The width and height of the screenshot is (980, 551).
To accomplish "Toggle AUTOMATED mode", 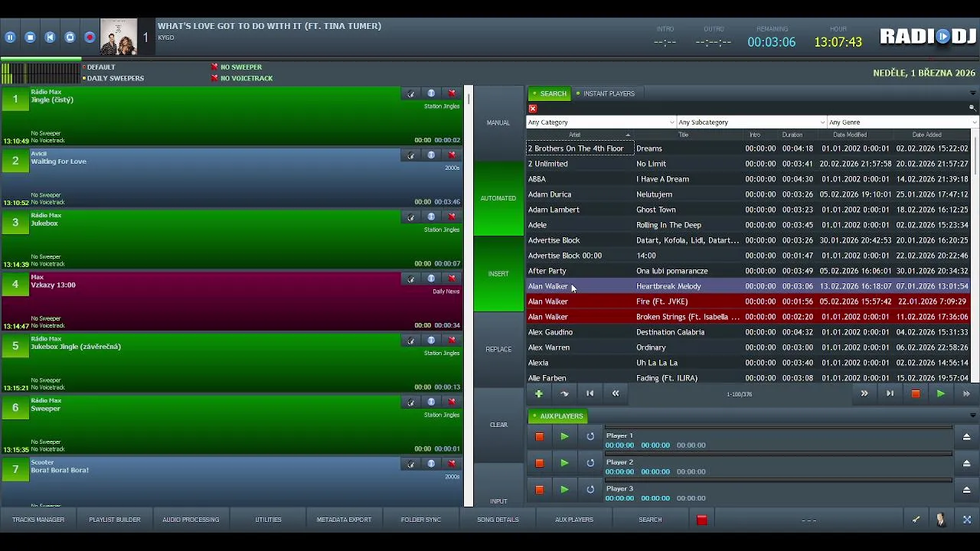I will click(x=498, y=198).
